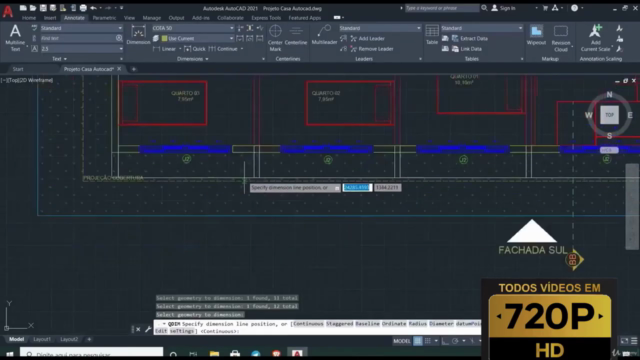
Task: Click the Extract Data tool
Action: click(x=469, y=38)
